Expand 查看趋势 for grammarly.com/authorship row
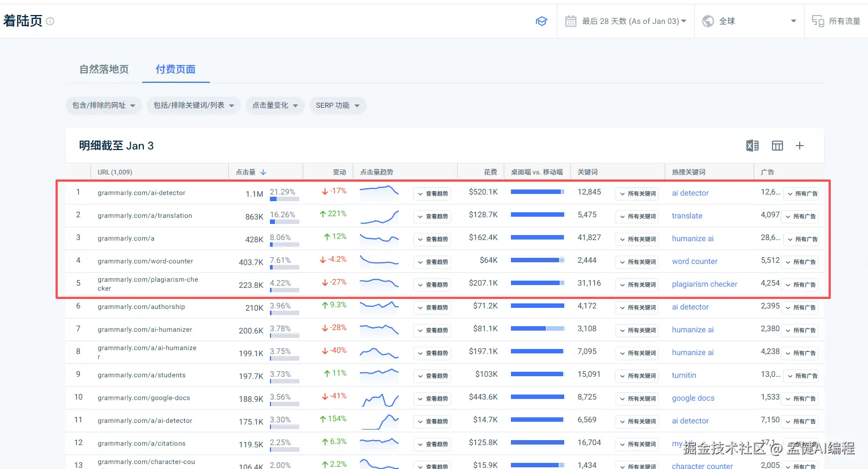 point(432,307)
